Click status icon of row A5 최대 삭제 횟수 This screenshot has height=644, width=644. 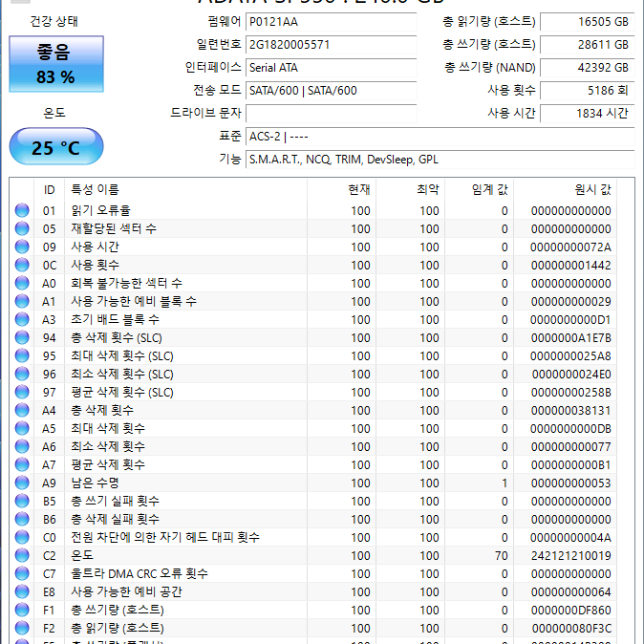click(x=22, y=428)
